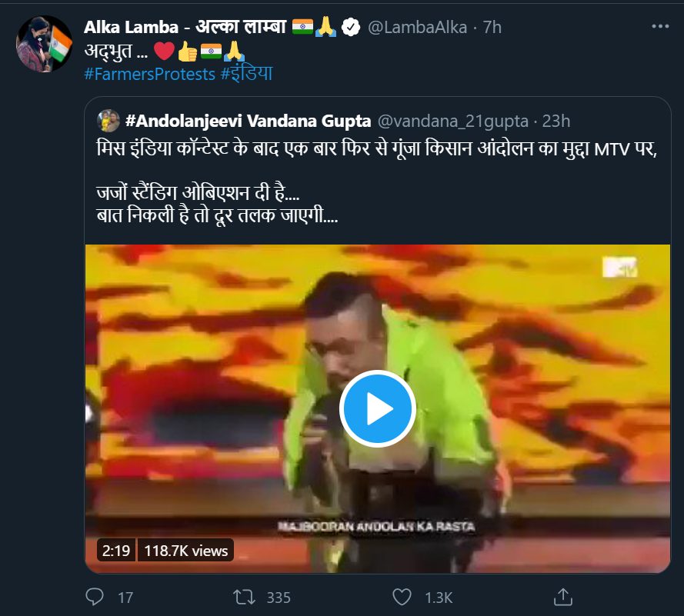Click the blue verified badge
This screenshot has width=684, height=616.
click(350, 27)
